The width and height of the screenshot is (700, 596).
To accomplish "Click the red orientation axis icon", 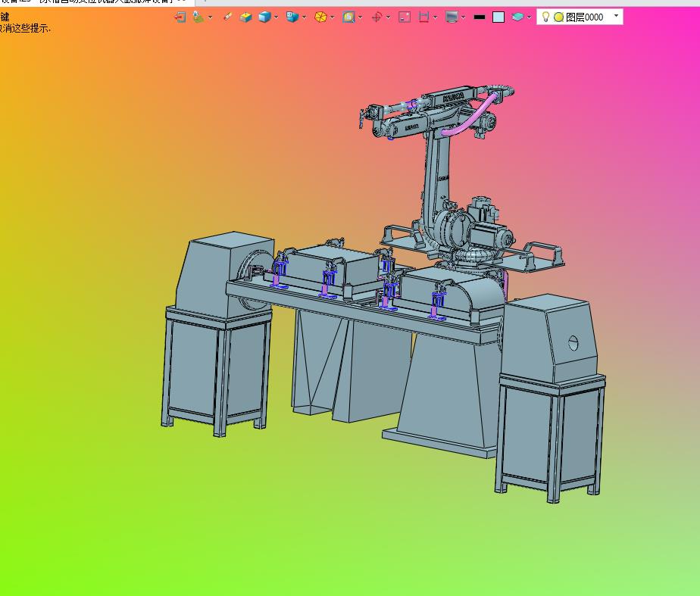I will point(377,17).
